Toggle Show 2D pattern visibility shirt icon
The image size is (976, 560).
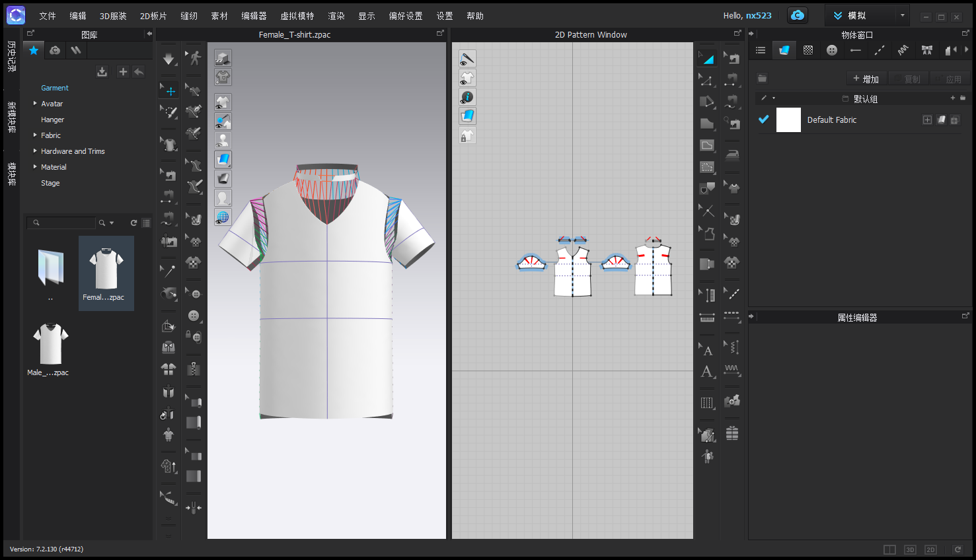click(467, 78)
